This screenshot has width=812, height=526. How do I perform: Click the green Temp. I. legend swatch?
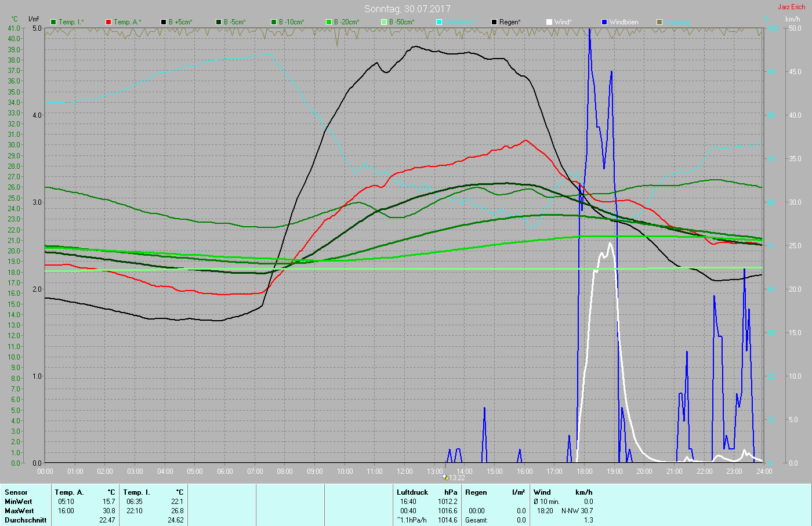point(54,22)
